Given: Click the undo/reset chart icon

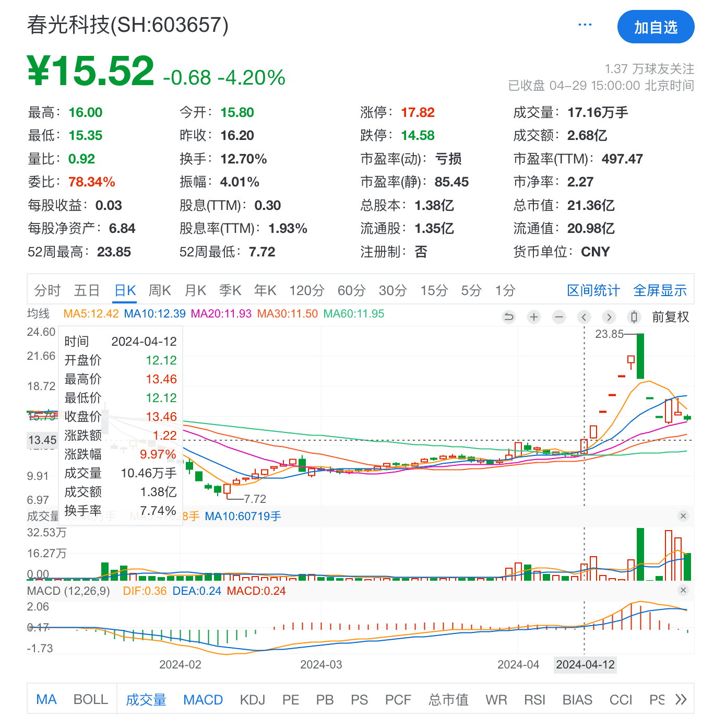Looking at the screenshot, I should [x=508, y=317].
